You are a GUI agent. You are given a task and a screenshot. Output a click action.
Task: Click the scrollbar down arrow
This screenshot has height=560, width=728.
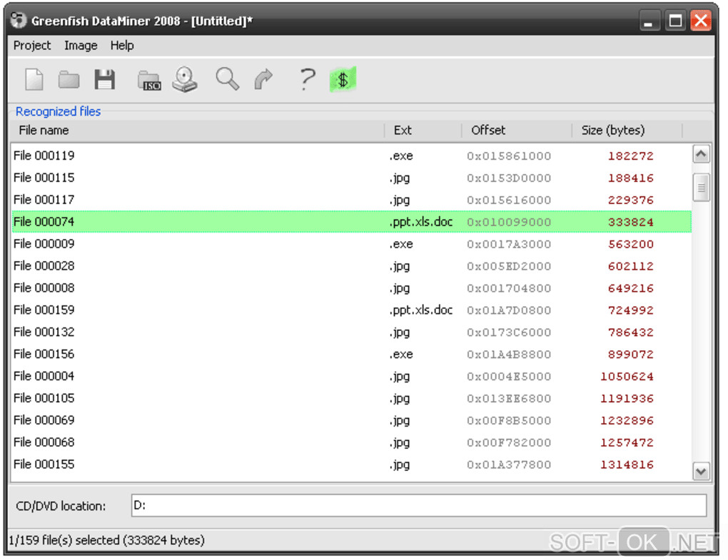pos(701,472)
